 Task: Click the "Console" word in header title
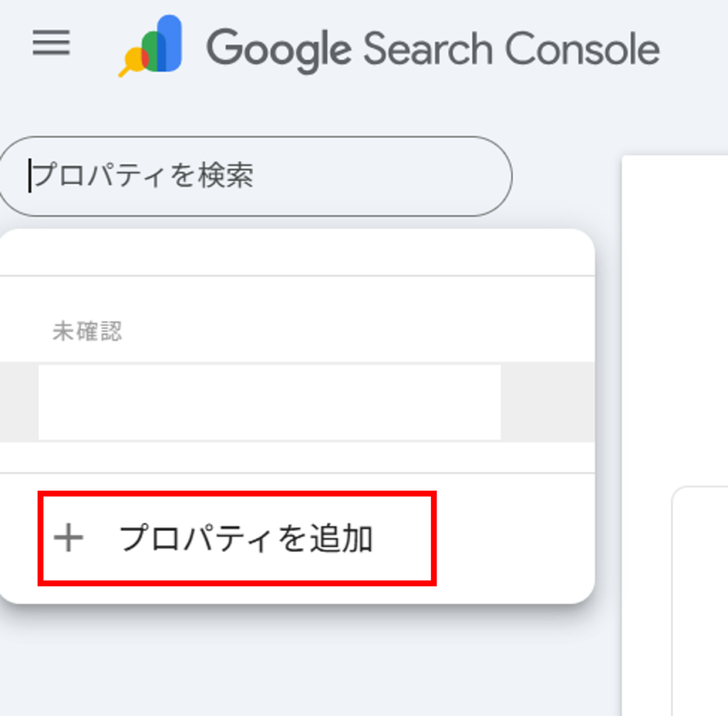582,48
